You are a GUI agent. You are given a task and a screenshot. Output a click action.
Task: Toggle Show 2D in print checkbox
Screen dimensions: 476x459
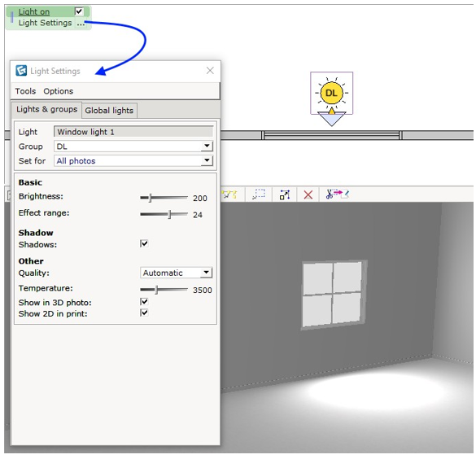[x=144, y=313]
